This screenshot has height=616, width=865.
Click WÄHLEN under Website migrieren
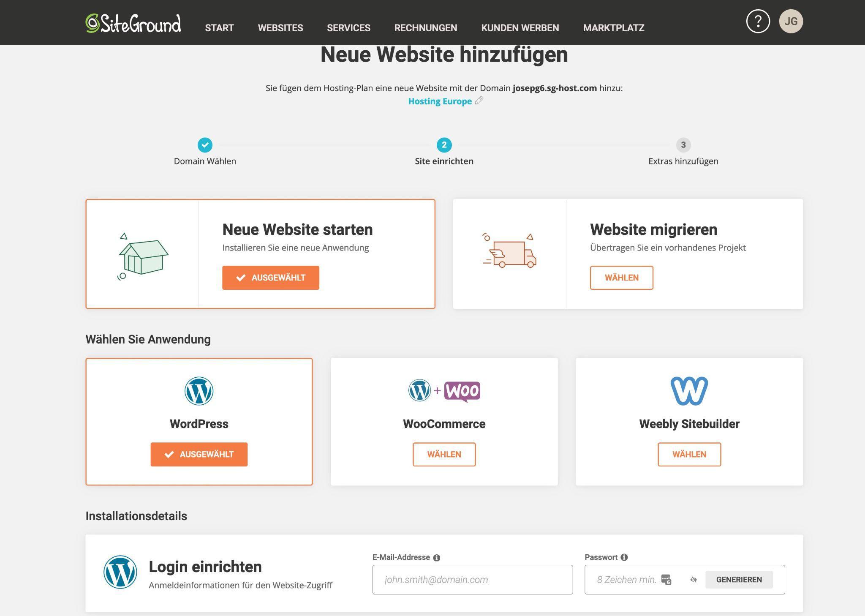tap(621, 278)
